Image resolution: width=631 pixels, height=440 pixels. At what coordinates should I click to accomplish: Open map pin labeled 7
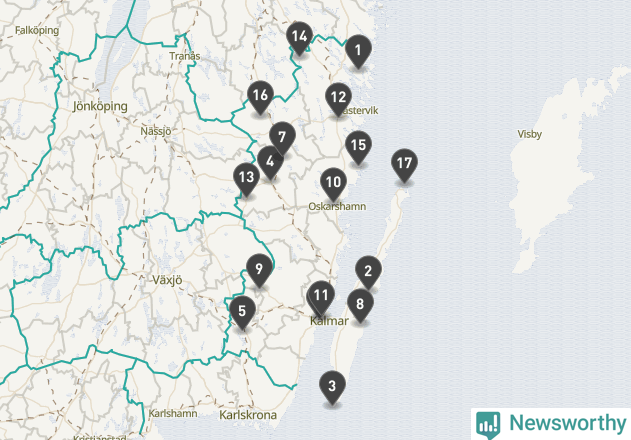pos(282,138)
